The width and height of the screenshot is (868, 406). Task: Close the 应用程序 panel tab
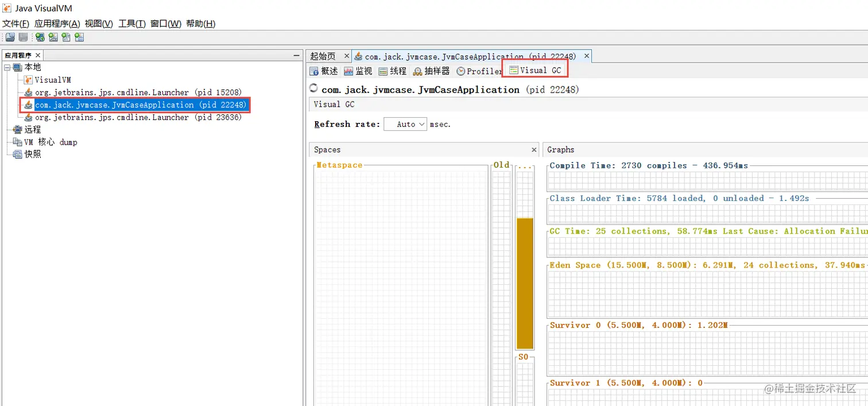(38, 55)
